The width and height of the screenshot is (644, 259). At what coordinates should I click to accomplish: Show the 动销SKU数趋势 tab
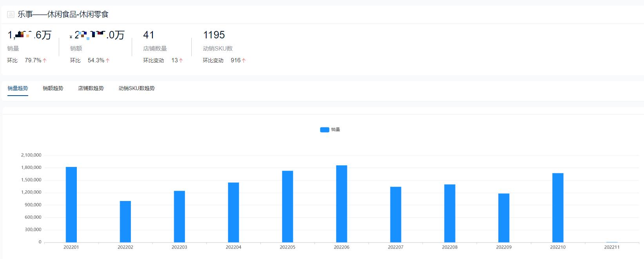point(136,89)
